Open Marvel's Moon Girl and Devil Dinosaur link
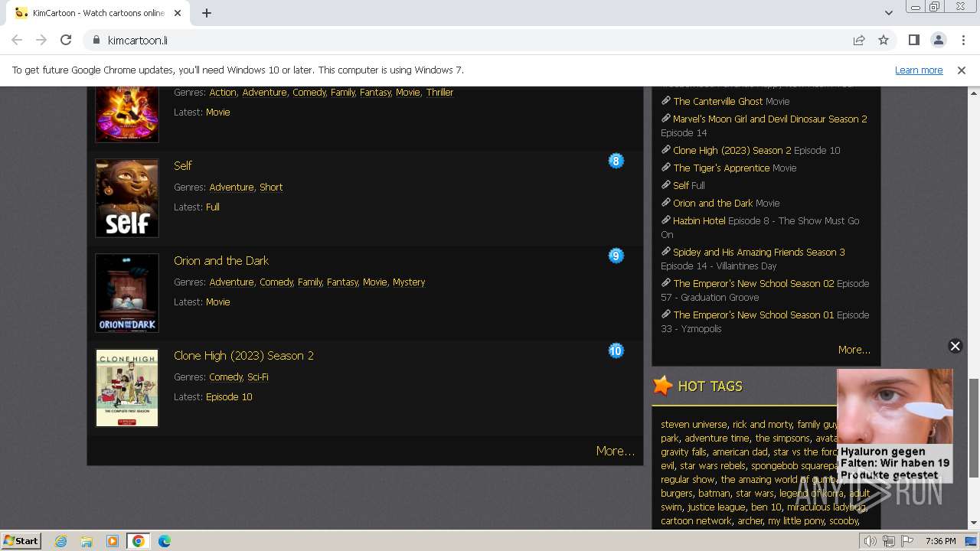Viewport: 980px width, 551px height. coord(770,119)
